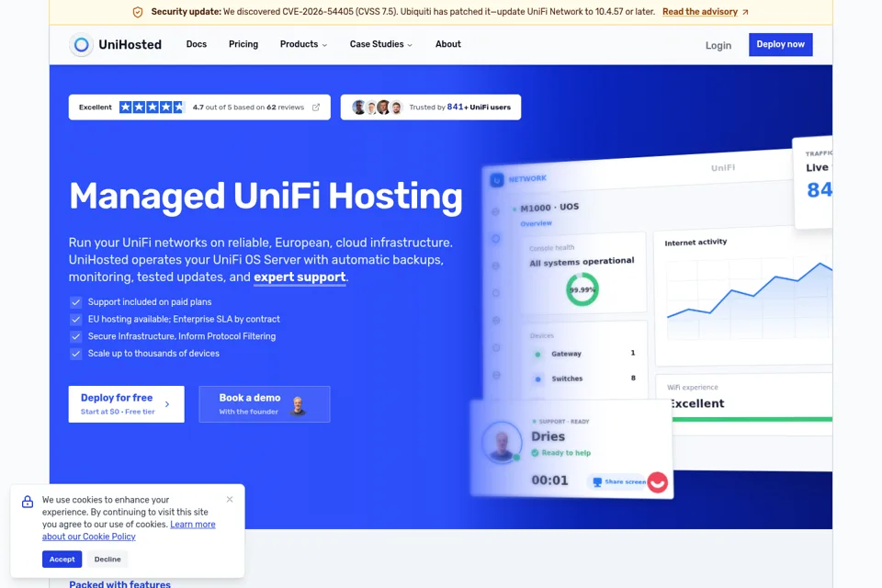Click the Gateway green status dot

(537, 354)
